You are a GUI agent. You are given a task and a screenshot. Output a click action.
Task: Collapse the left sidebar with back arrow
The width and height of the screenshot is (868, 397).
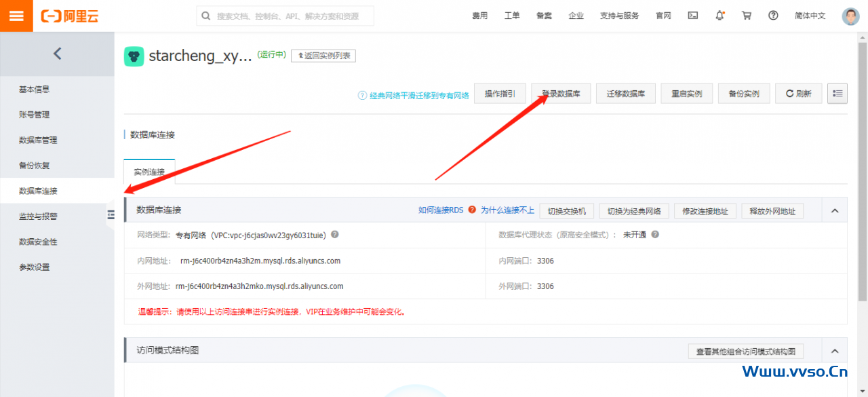[57, 54]
